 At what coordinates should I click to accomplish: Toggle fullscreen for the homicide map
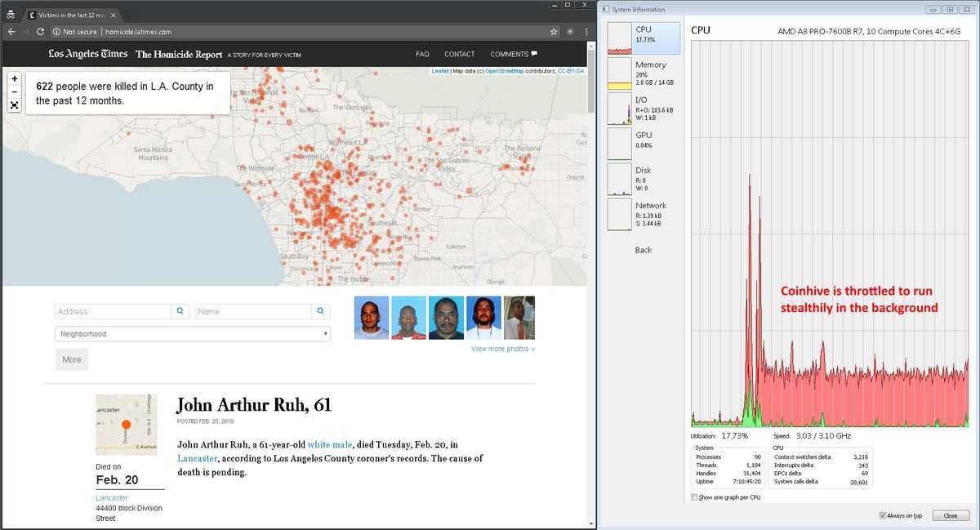(x=15, y=105)
